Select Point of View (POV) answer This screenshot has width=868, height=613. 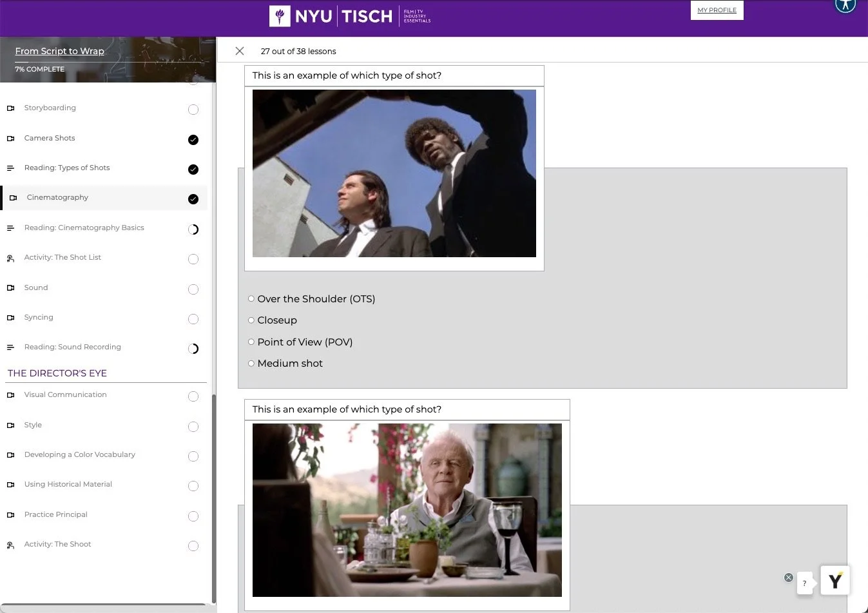click(x=251, y=342)
